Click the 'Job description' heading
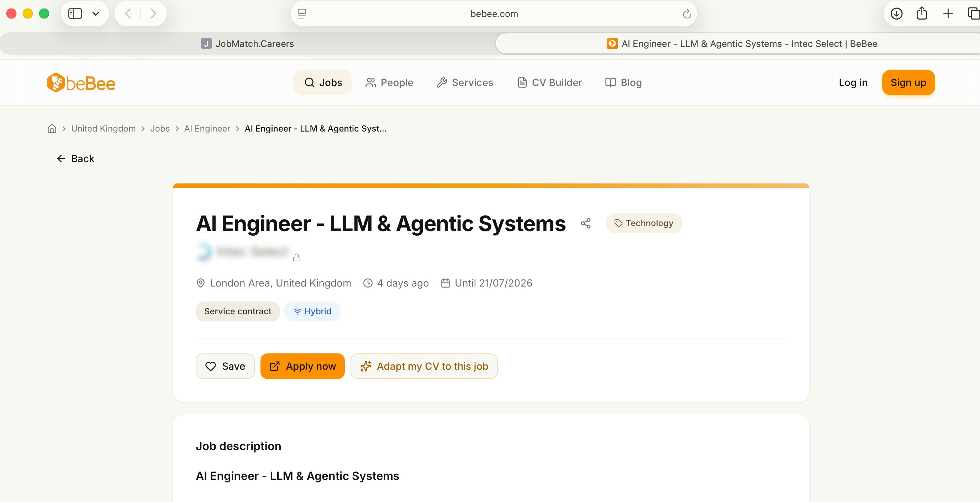The width and height of the screenshot is (980, 502). pyautogui.click(x=238, y=446)
